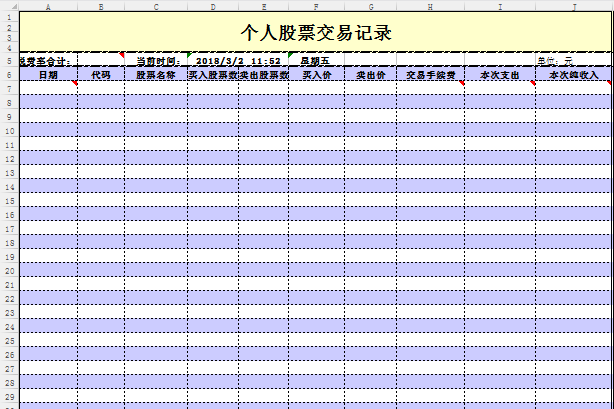Click the title cell 个人股票交易记录
The width and height of the screenshot is (614, 409).
pyautogui.click(x=316, y=32)
